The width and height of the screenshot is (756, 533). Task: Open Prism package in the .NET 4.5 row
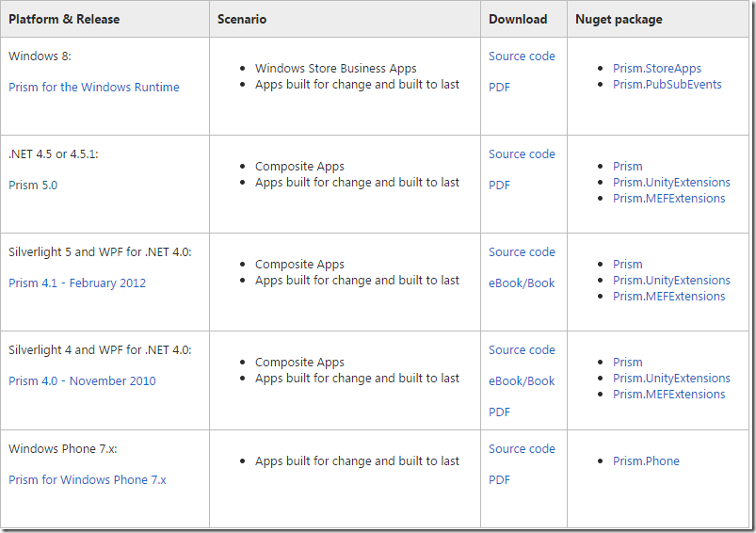pos(627,167)
